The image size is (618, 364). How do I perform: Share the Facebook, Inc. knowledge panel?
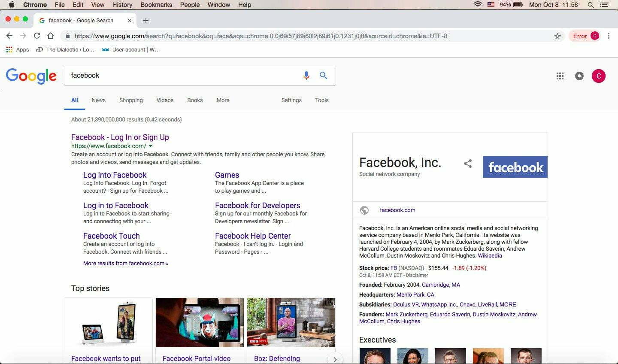click(x=468, y=164)
